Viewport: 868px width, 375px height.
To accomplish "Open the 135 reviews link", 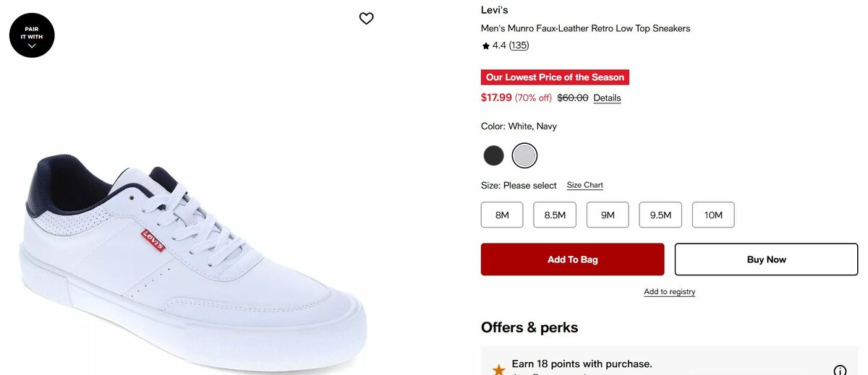I will 519,46.
